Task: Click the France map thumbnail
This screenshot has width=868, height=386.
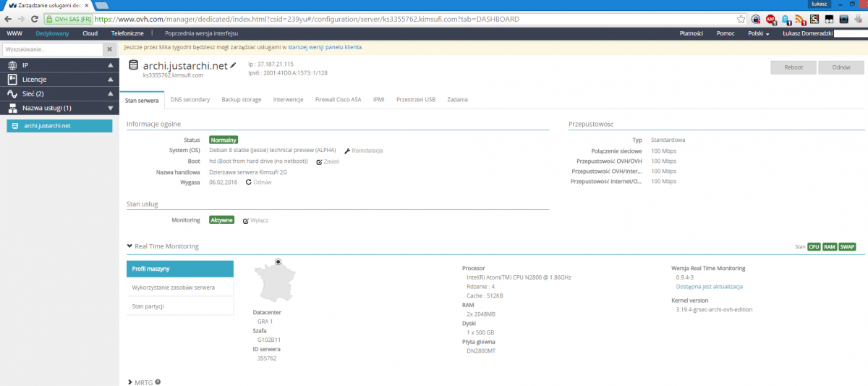Action: [276, 284]
